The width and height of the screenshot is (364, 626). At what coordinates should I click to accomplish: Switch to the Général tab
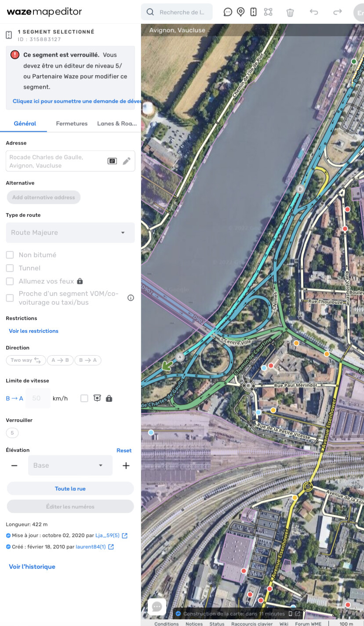[x=25, y=124]
